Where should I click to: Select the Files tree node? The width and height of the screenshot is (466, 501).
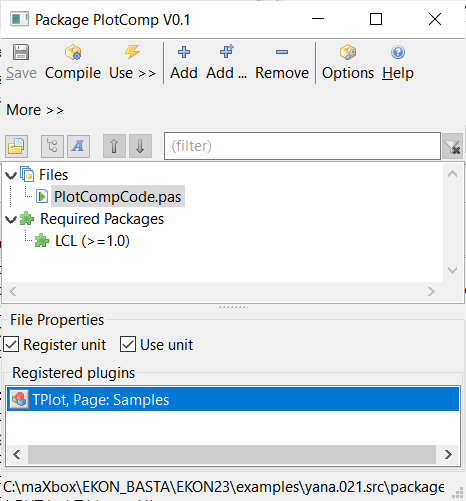(54, 175)
